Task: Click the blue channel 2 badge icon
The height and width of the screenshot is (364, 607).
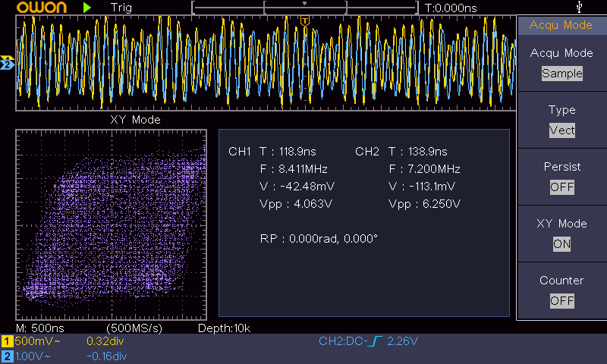Action: pyautogui.click(x=7, y=356)
